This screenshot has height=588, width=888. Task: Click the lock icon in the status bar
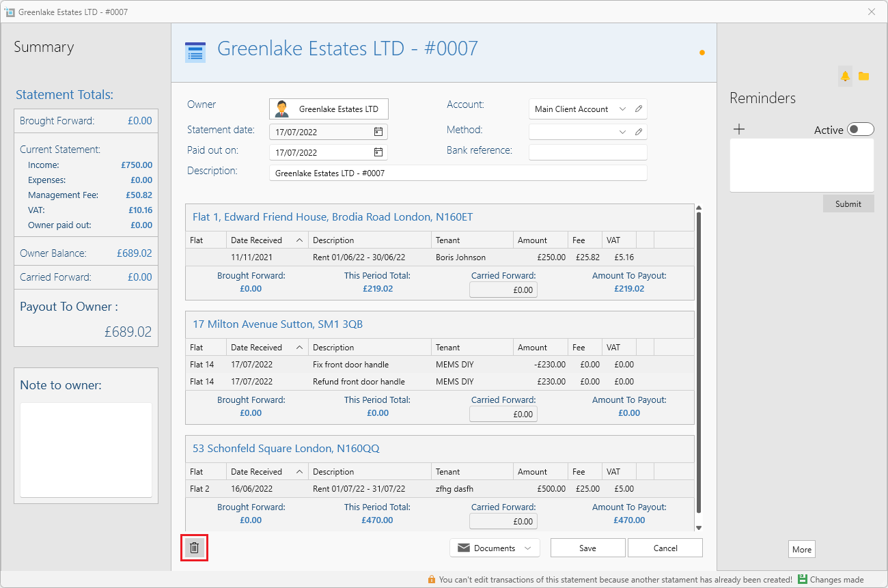pos(432,579)
